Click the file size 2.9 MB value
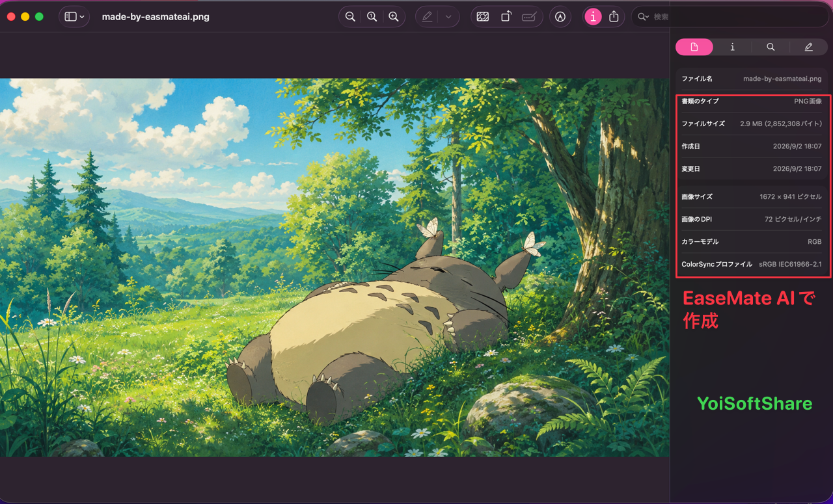 click(x=781, y=124)
